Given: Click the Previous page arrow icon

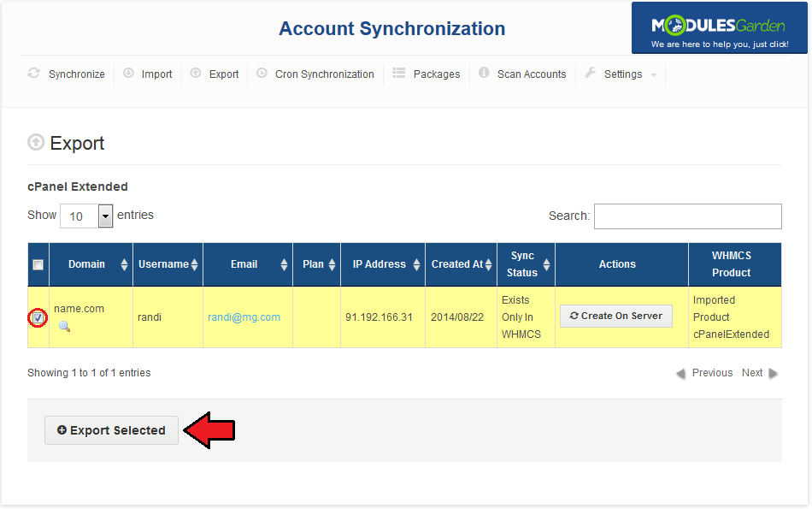Looking at the screenshot, I should click(x=680, y=373).
